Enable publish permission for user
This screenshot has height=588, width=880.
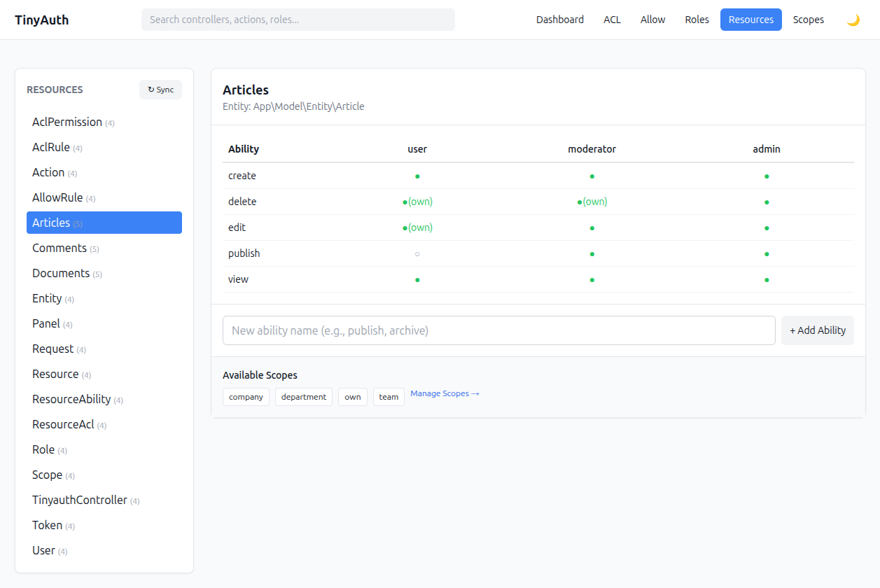pos(417,254)
